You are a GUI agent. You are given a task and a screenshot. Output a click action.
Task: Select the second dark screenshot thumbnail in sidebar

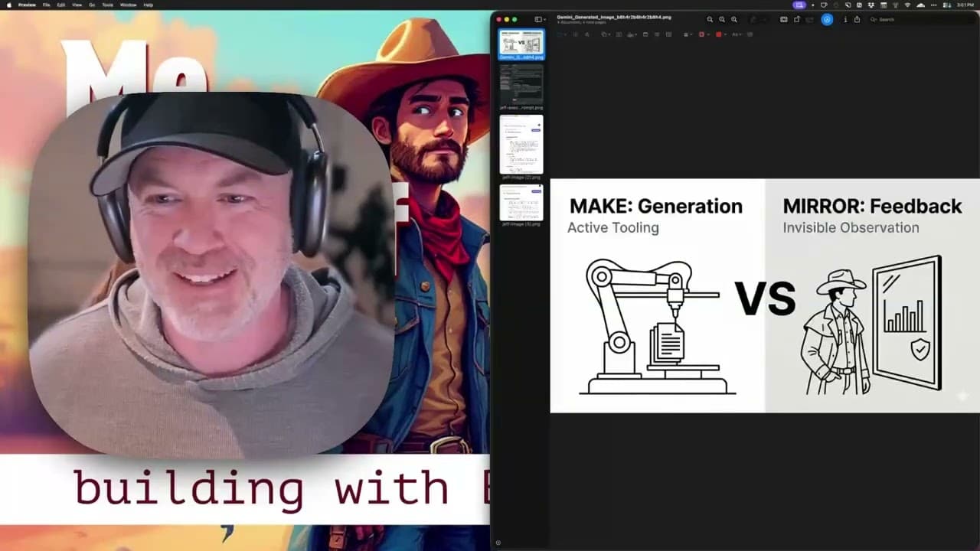(521, 84)
